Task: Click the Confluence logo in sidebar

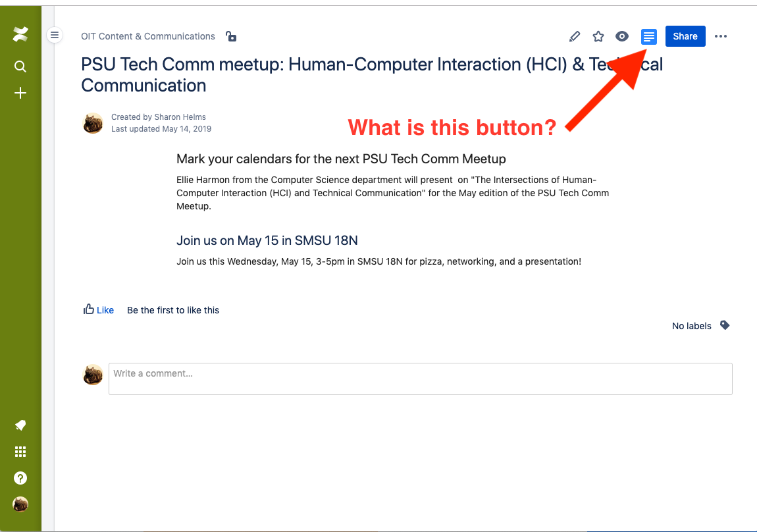Action: [20, 34]
